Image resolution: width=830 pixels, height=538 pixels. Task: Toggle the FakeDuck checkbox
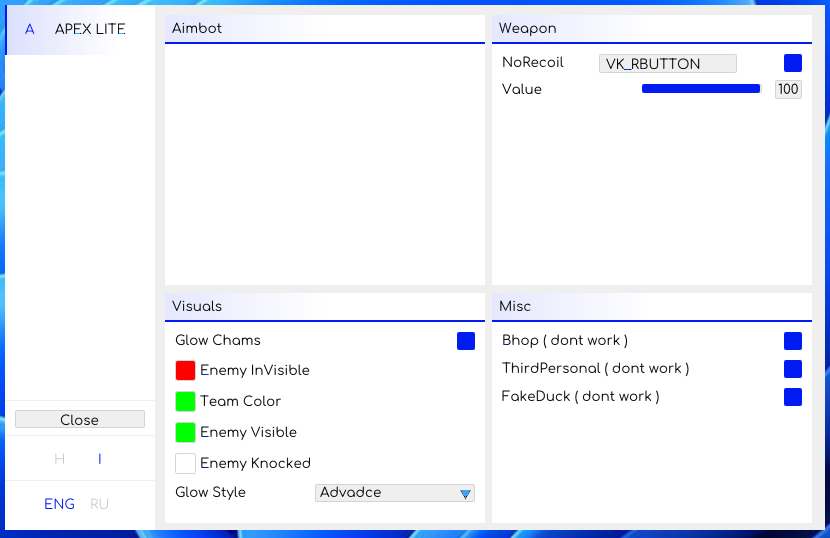[x=793, y=397]
